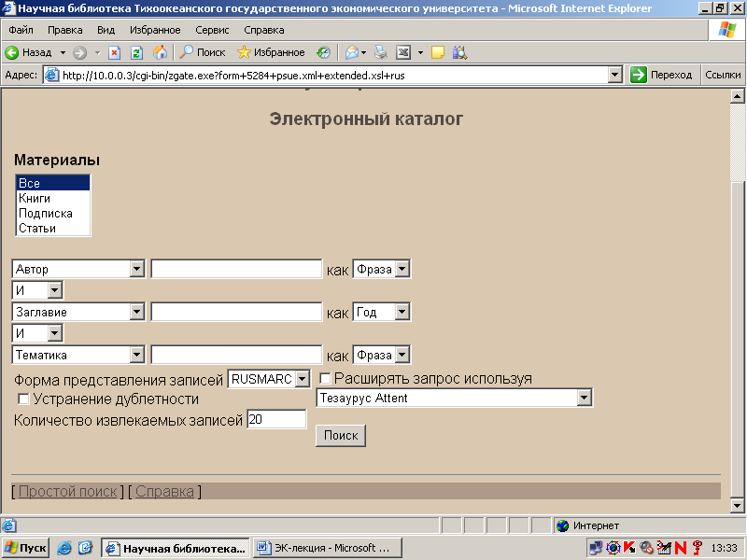Click the scrollbar up arrow
Screen dimensions: 747x560
coord(737,97)
